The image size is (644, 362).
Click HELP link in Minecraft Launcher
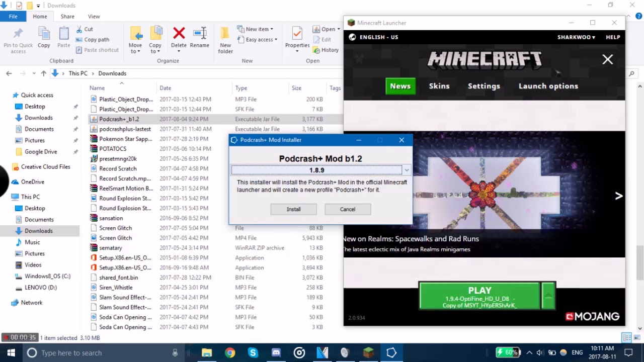click(613, 37)
